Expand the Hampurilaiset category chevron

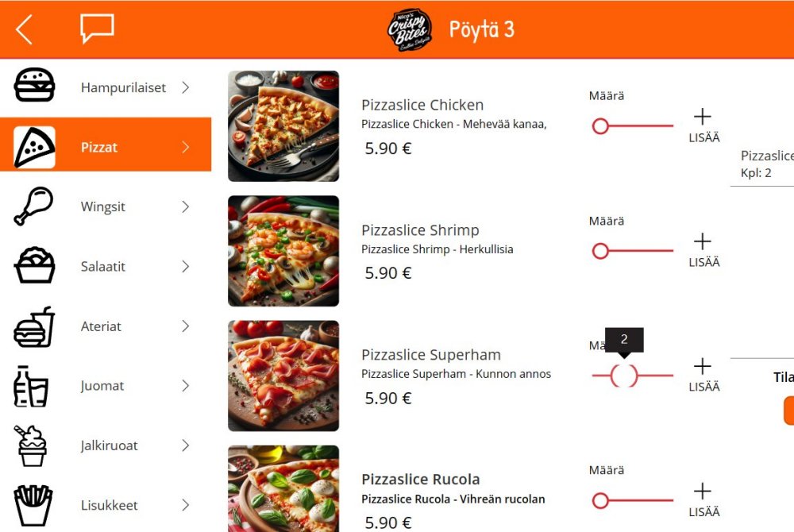186,87
